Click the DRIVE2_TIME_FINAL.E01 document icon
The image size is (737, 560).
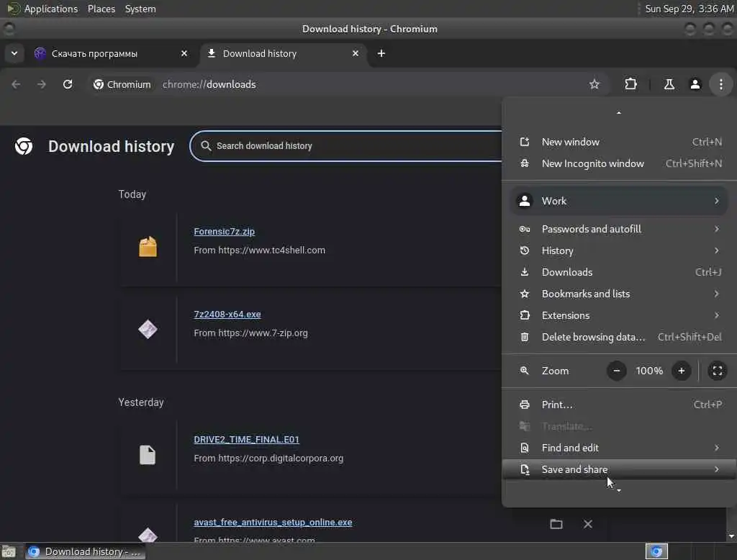click(148, 455)
